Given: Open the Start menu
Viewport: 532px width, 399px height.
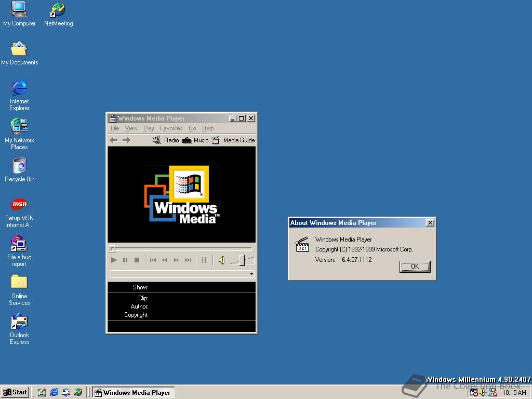Looking at the screenshot, I should 15,392.
